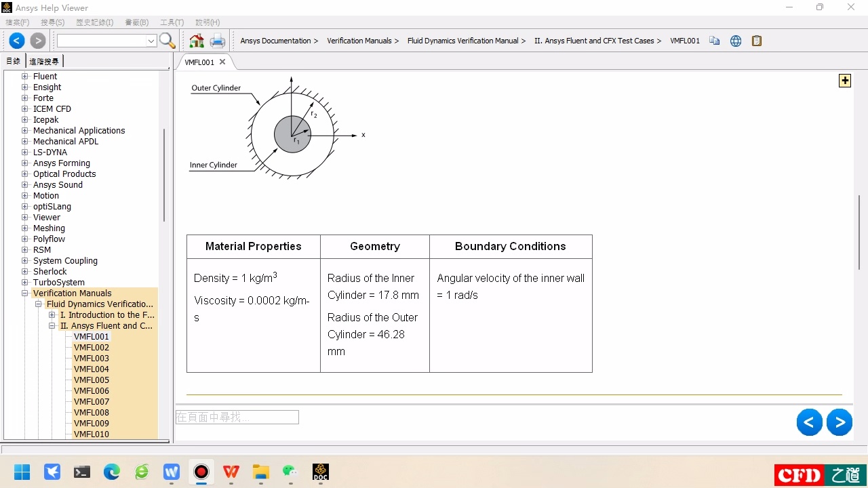Select VMFL005 in the contents tree
The width and height of the screenshot is (868, 488).
click(x=92, y=380)
